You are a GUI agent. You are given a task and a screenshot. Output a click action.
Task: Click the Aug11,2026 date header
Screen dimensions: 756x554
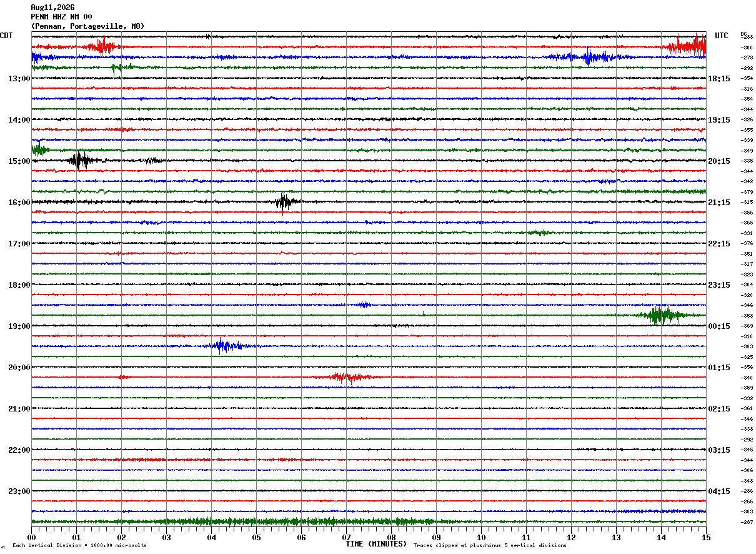coord(52,8)
